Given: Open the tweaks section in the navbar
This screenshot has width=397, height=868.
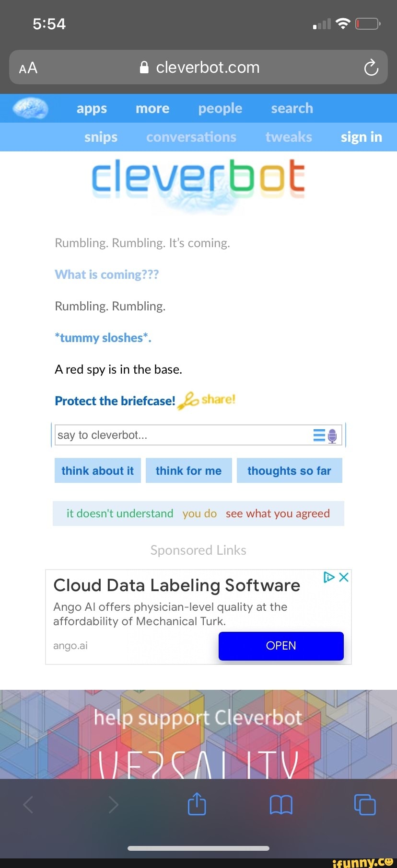Looking at the screenshot, I should (288, 137).
